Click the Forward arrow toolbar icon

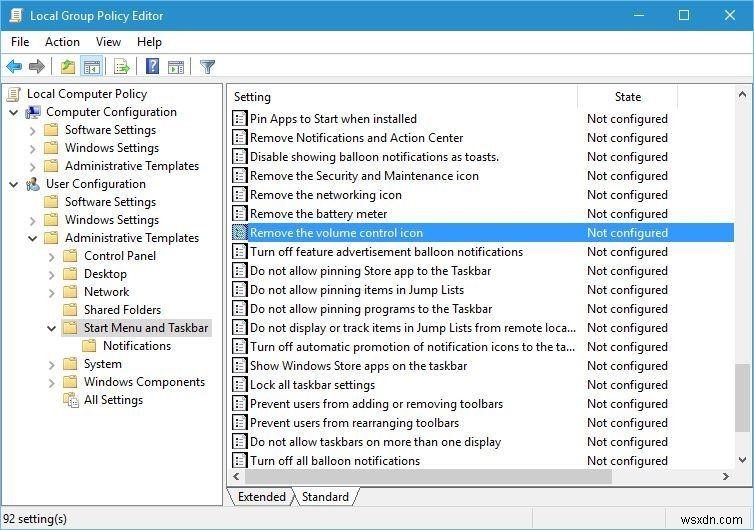(37, 66)
